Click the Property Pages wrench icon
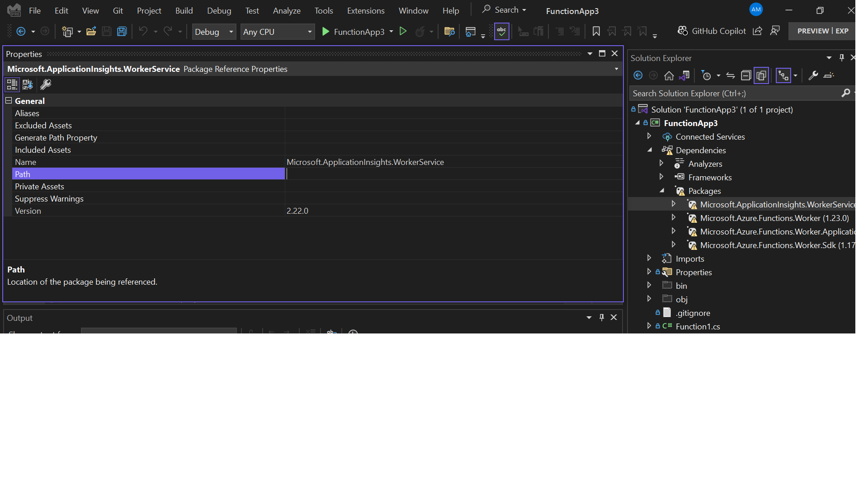 click(x=46, y=84)
